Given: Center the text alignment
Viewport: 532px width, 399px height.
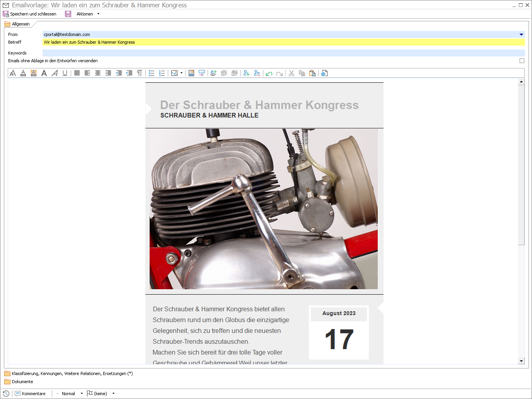Looking at the screenshot, I should click(98, 73).
